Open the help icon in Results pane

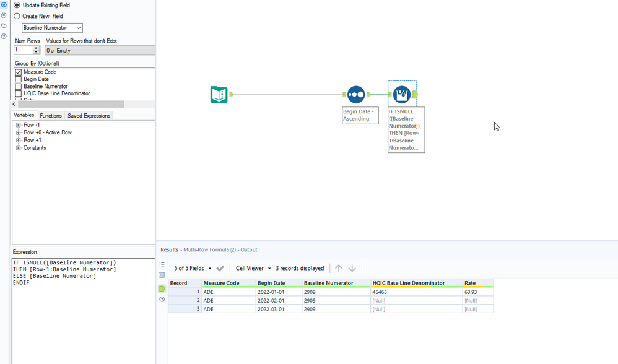coord(162,300)
